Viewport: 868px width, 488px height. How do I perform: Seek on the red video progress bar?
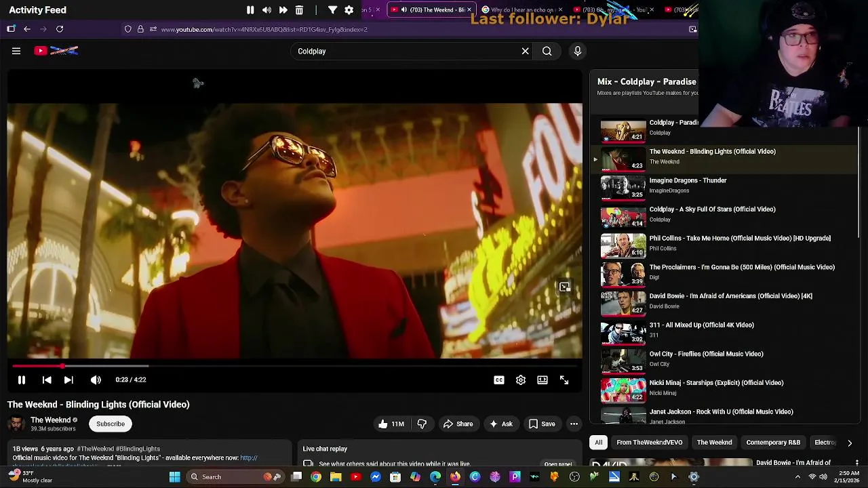(x=295, y=366)
